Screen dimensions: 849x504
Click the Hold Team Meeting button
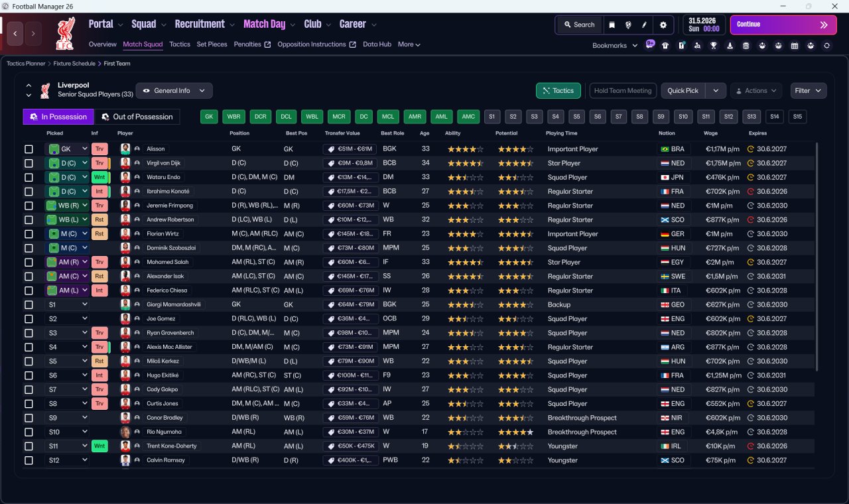point(623,91)
